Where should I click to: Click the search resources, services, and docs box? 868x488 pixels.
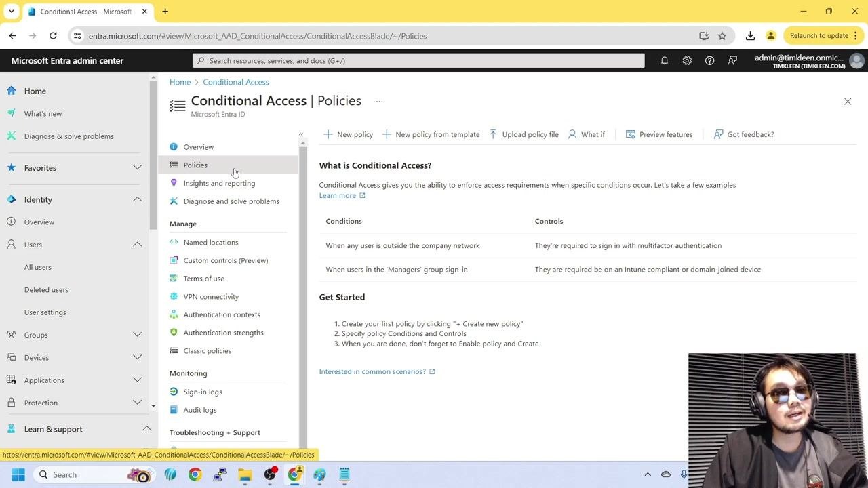(418, 60)
